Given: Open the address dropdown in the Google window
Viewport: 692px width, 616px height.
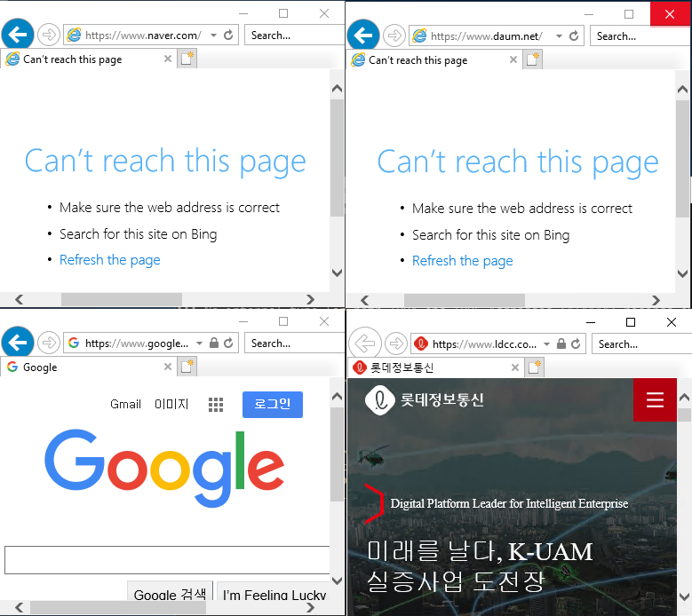Looking at the screenshot, I should click(200, 343).
